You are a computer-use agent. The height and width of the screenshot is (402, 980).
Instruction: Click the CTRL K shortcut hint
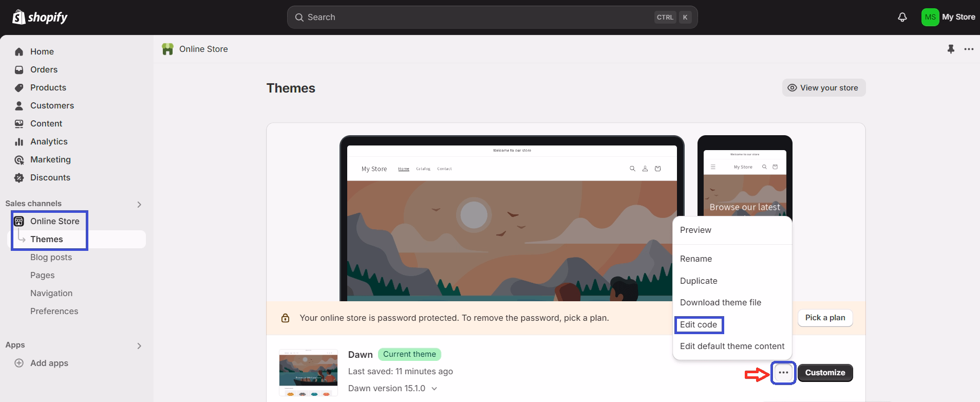pyautogui.click(x=673, y=17)
